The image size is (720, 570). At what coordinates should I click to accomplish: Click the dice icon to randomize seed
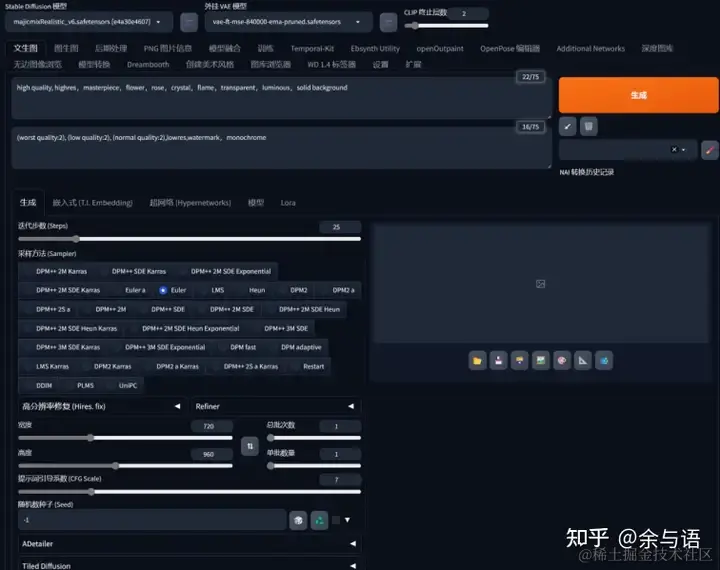click(298, 520)
